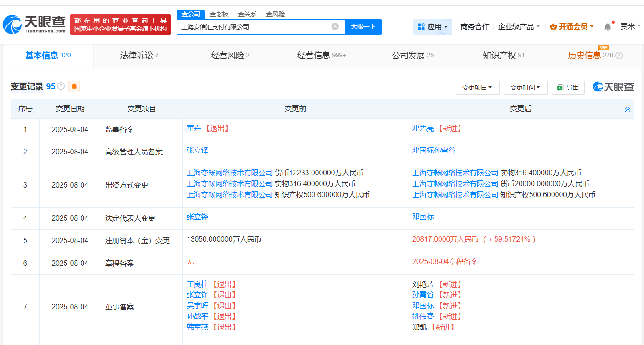Open 董卉's profile link in row 1
The width and height of the screenshot is (644, 345).
click(x=194, y=128)
